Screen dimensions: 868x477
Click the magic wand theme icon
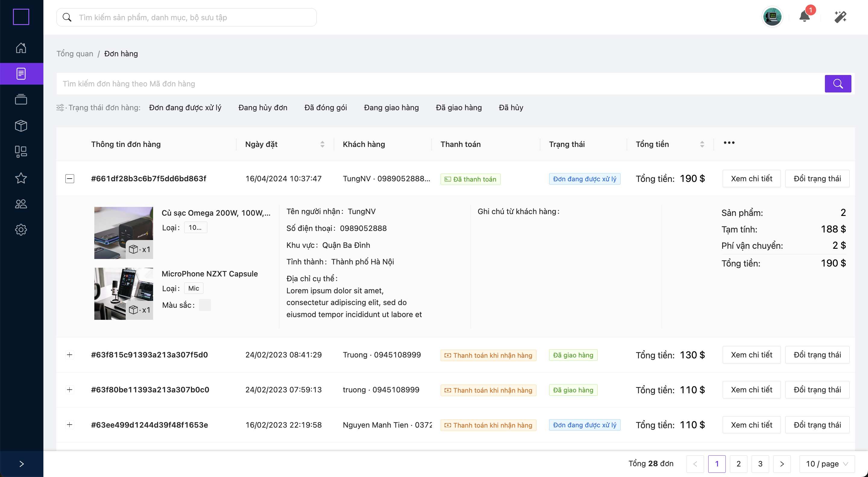pyautogui.click(x=840, y=17)
